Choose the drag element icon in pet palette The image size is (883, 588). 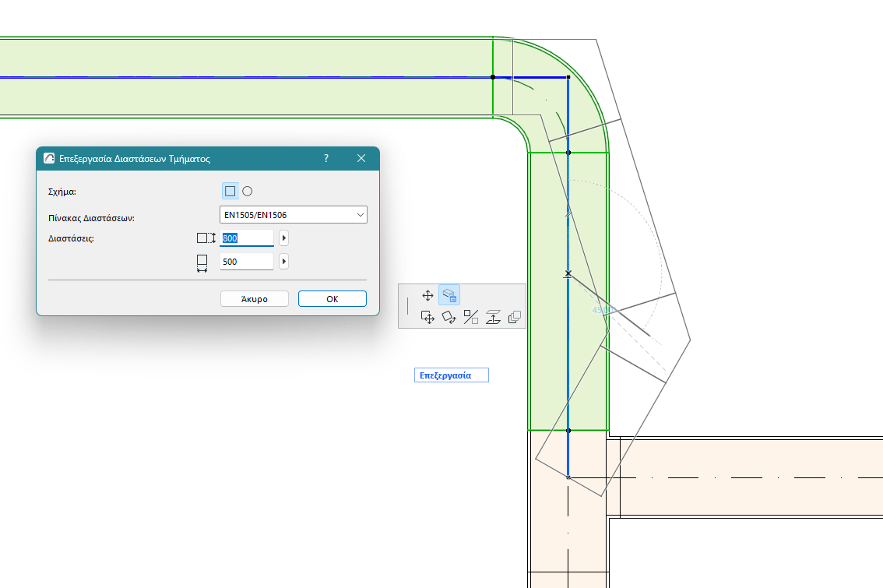tap(427, 317)
